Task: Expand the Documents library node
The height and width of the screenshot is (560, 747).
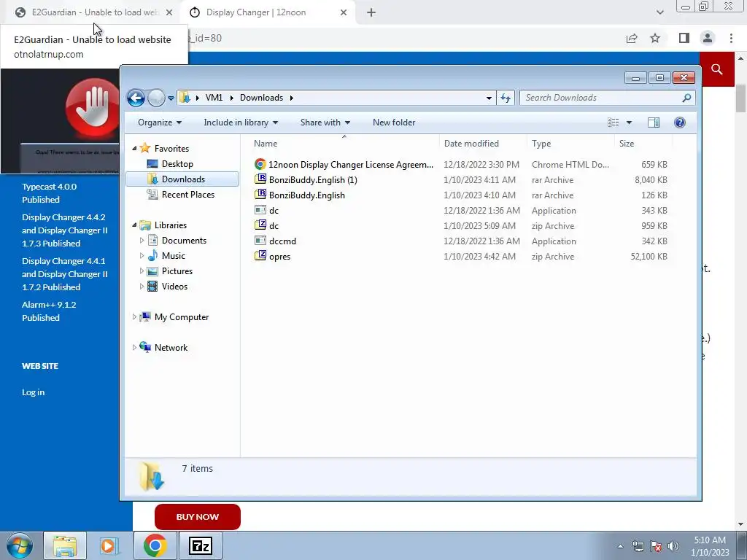Action: (x=142, y=241)
